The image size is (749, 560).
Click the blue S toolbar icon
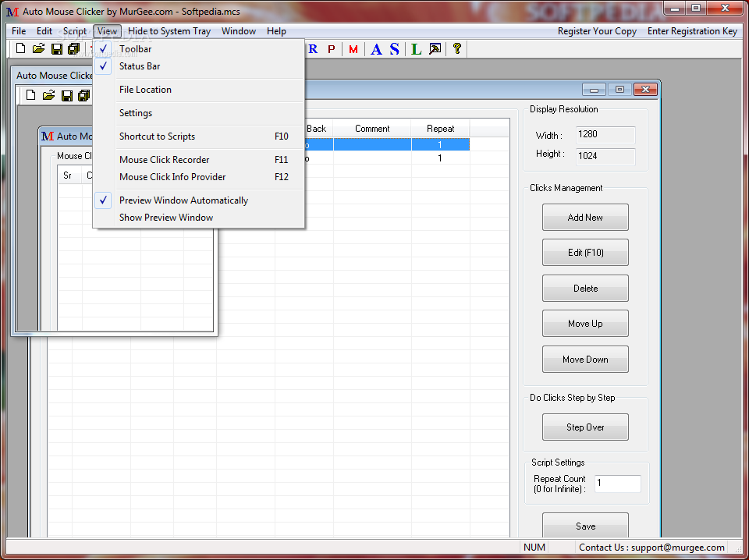point(394,49)
